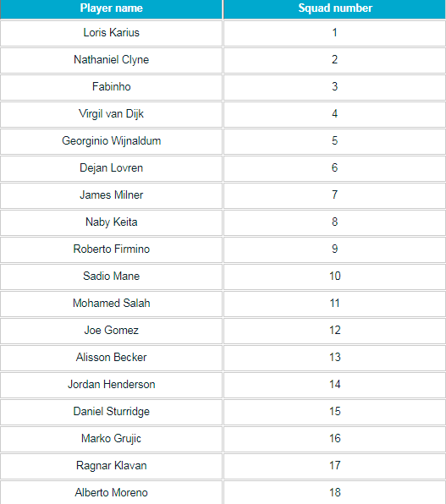Click Roberto Firmino in the table
Viewport: 446px width, 504px height.
[x=111, y=249]
